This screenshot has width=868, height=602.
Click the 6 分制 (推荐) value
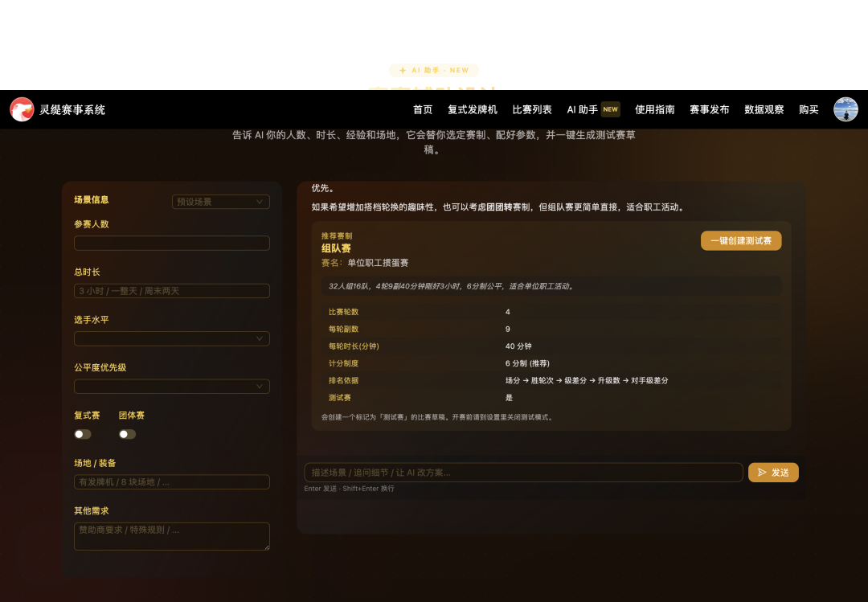point(527,363)
